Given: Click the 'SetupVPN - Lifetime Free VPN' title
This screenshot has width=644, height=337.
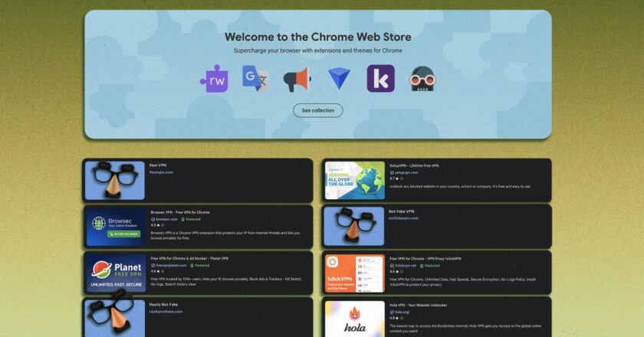Looking at the screenshot, I should (x=414, y=165).
